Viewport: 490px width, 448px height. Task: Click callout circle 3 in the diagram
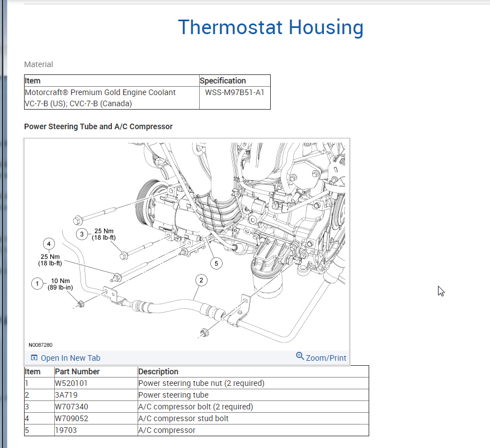[82, 234]
